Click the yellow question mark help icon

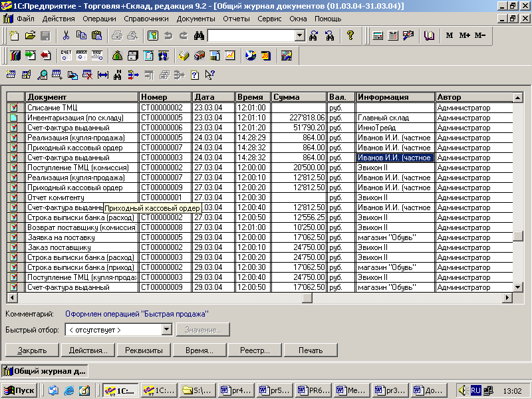(x=350, y=35)
